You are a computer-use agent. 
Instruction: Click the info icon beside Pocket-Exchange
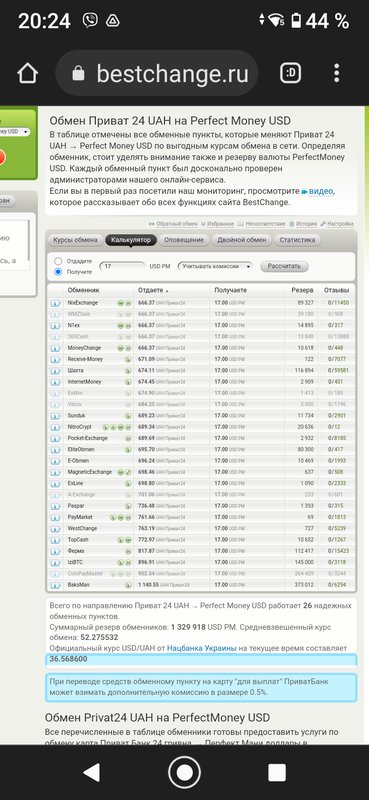55,438
